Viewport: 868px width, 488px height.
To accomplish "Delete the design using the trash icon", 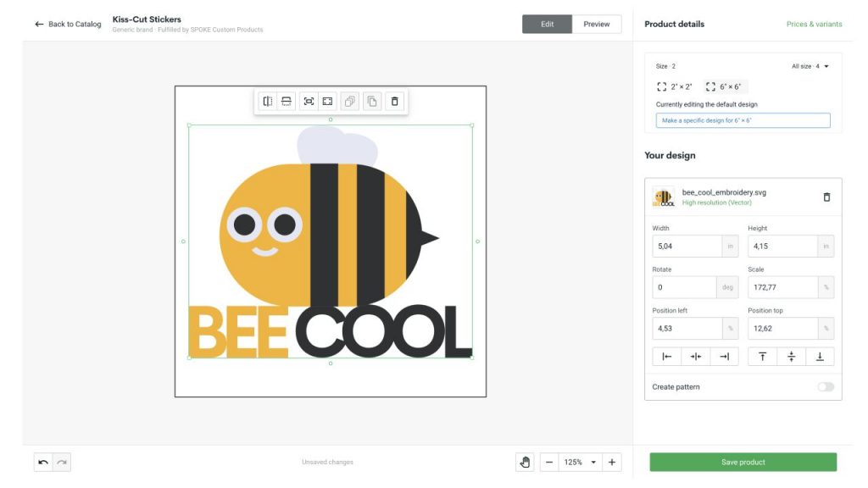I will [392, 101].
